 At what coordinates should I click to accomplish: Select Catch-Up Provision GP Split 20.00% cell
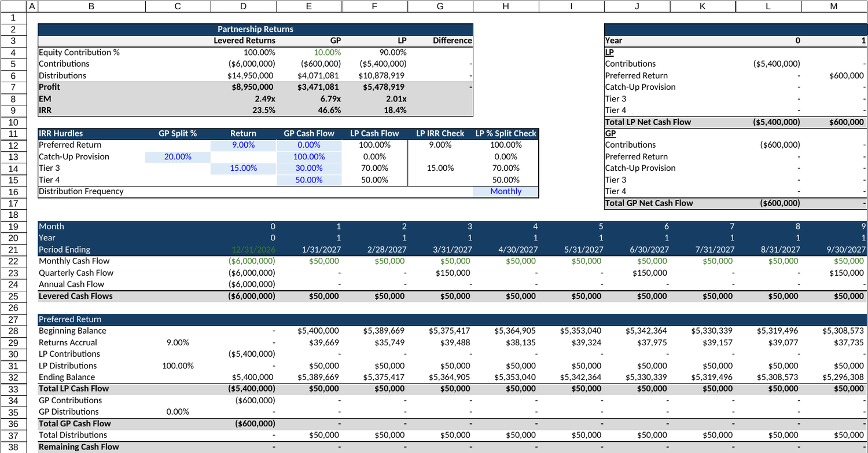pos(178,156)
